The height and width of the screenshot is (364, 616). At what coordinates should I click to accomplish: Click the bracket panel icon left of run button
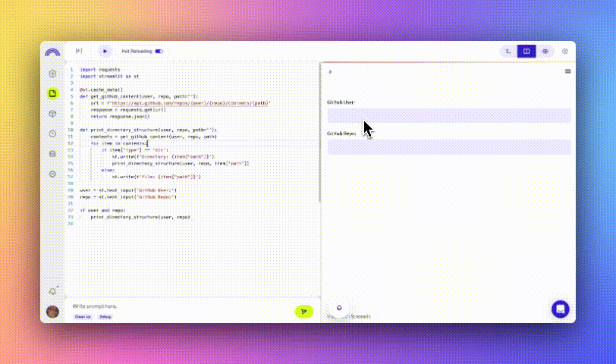click(x=79, y=51)
